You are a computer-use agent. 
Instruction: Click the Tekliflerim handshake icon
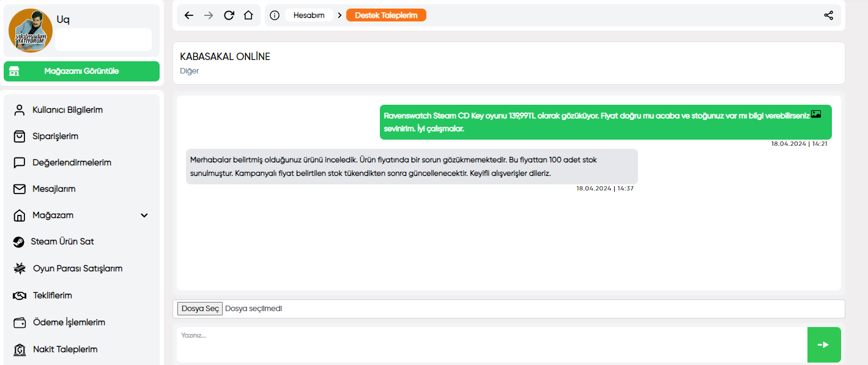tap(20, 296)
